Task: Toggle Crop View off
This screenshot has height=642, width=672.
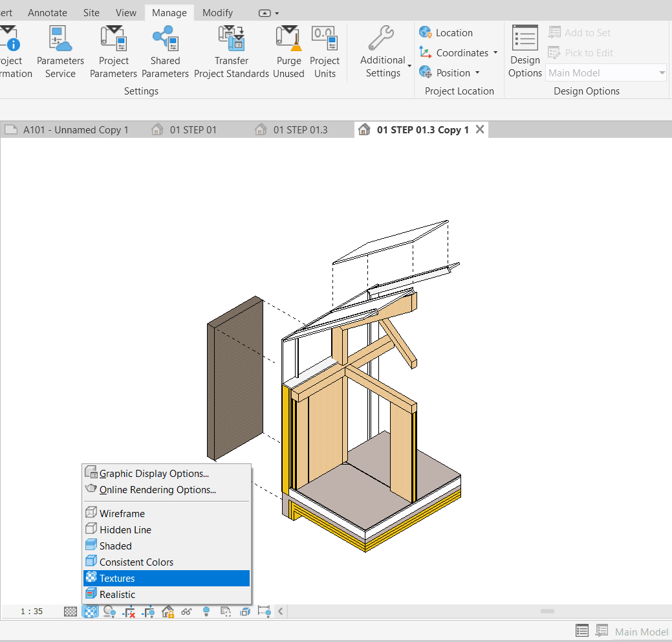Action: click(129, 611)
